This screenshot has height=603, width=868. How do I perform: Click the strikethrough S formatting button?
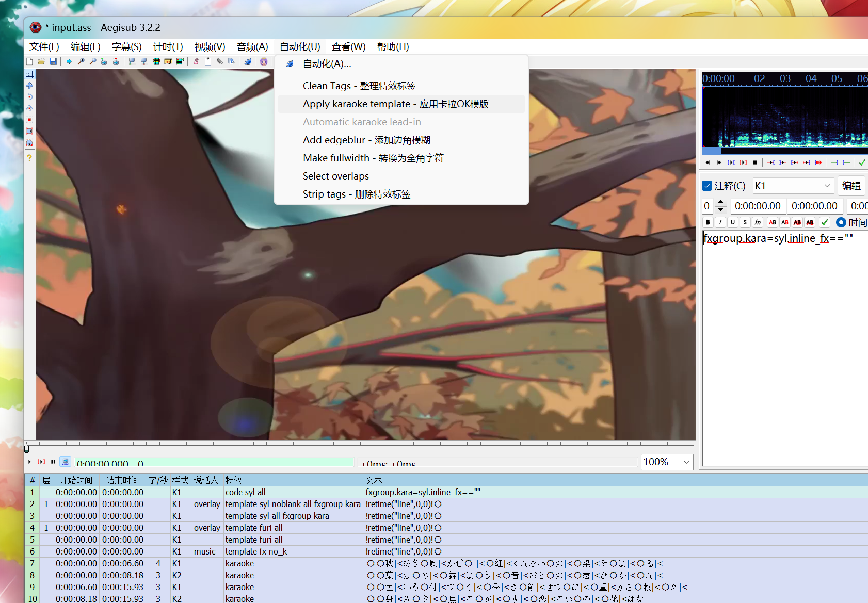[745, 222]
